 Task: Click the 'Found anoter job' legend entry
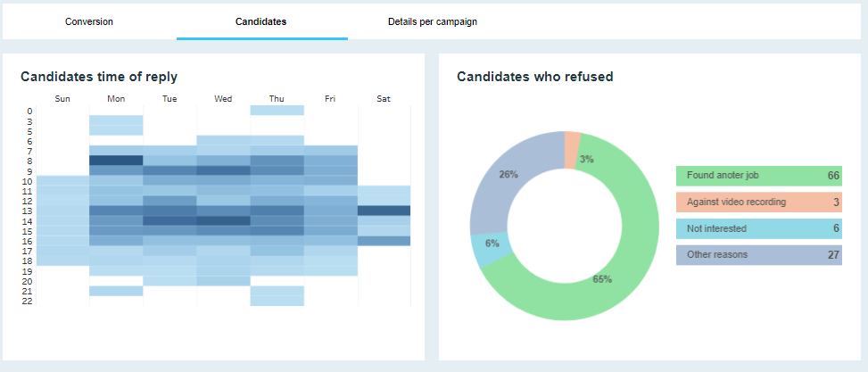click(x=758, y=176)
